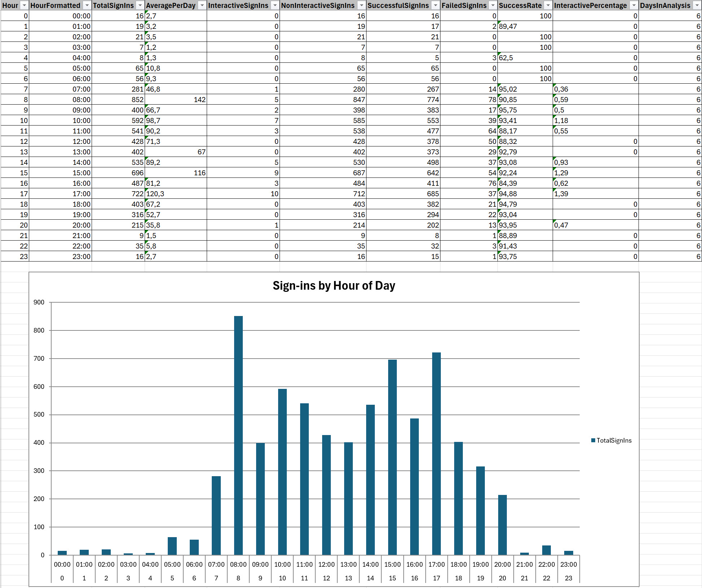Screen dimensions: 702x588
Task: Select the chart title Sign-ins by Hour of Day
Action: [334, 286]
